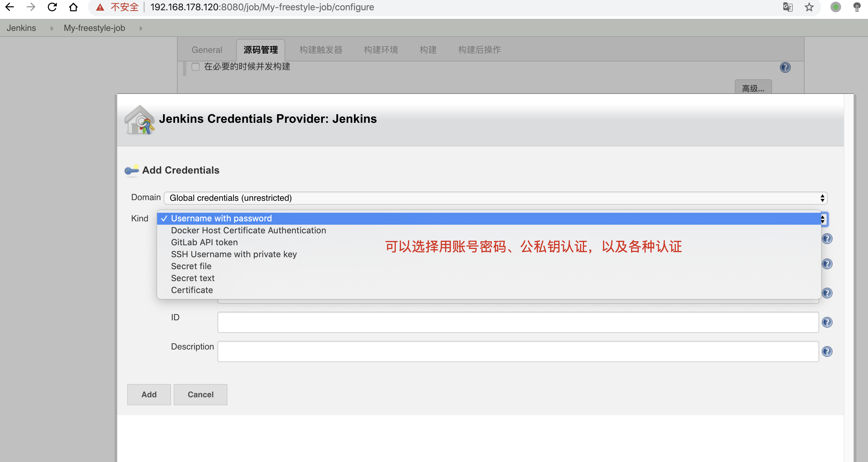
Task: Choose Certificate option in Kind list
Action: click(488, 290)
